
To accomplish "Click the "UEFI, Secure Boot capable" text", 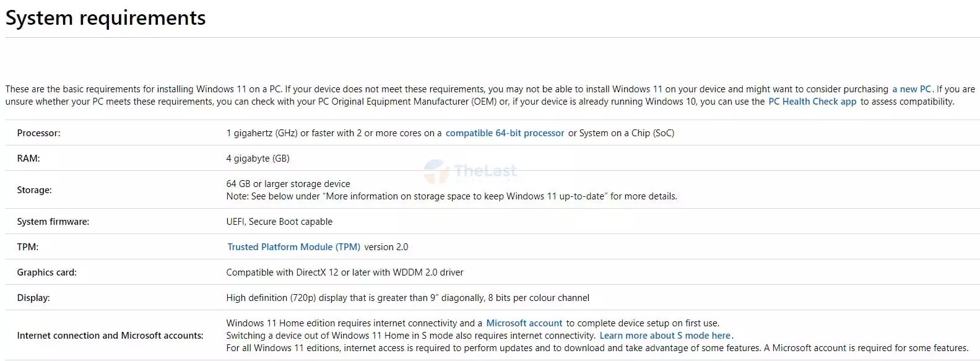I will tap(279, 222).
